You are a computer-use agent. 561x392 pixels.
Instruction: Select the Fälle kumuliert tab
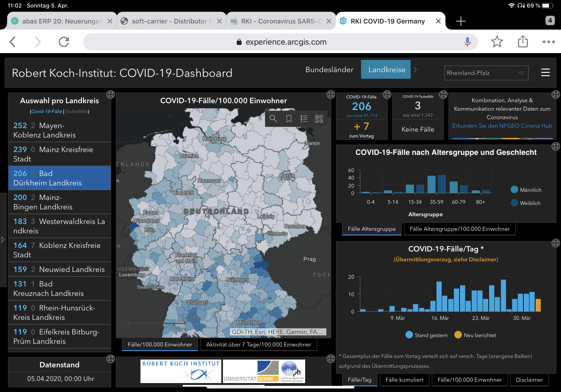pos(404,380)
